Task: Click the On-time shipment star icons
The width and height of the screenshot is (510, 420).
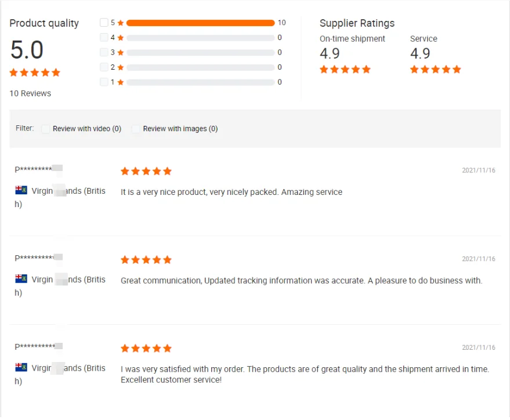Action: point(345,70)
